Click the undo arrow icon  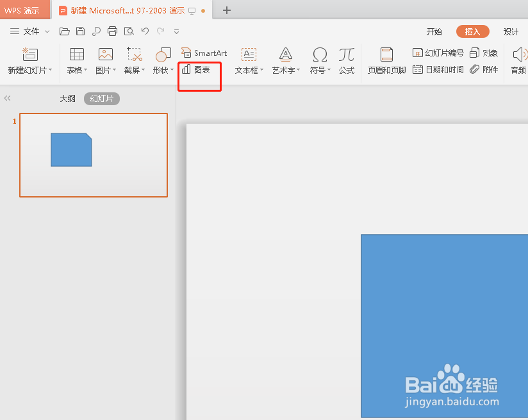coord(145,31)
